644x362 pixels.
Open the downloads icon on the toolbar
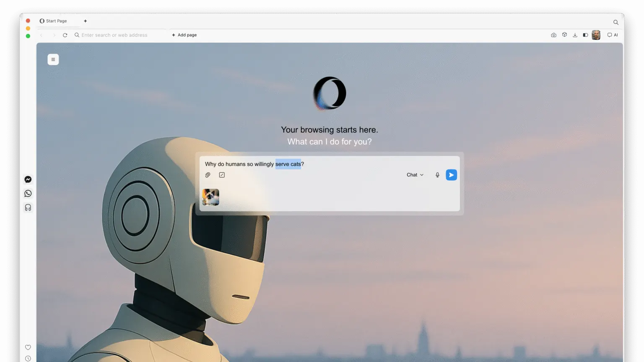pos(575,35)
